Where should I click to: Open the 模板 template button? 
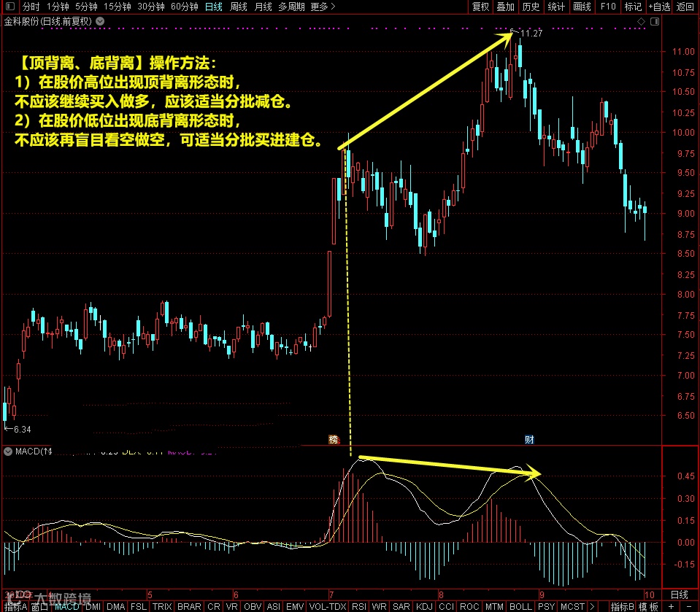(649, 607)
